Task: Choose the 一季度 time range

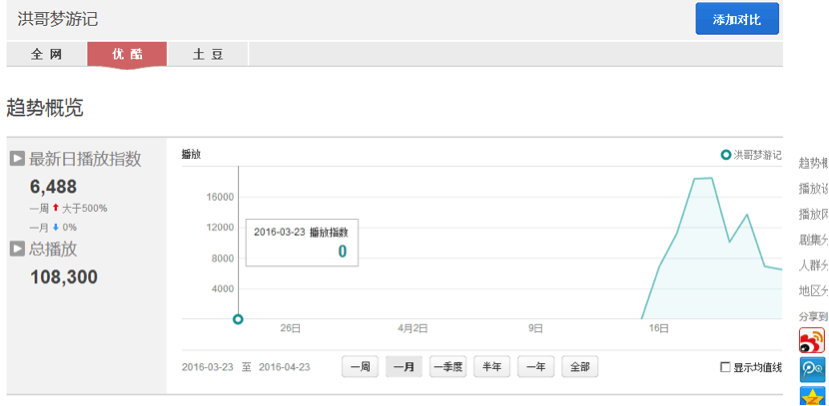Action: (x=448, y=367)
